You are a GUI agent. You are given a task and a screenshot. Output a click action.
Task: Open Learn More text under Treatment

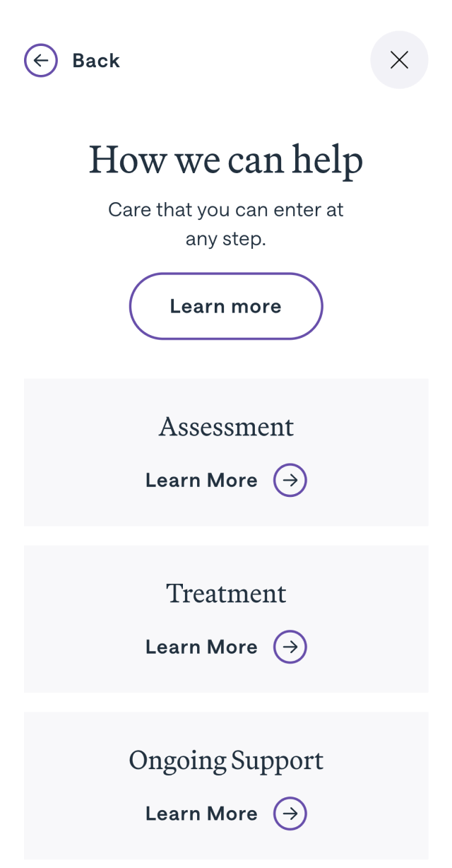click(201, 647)
